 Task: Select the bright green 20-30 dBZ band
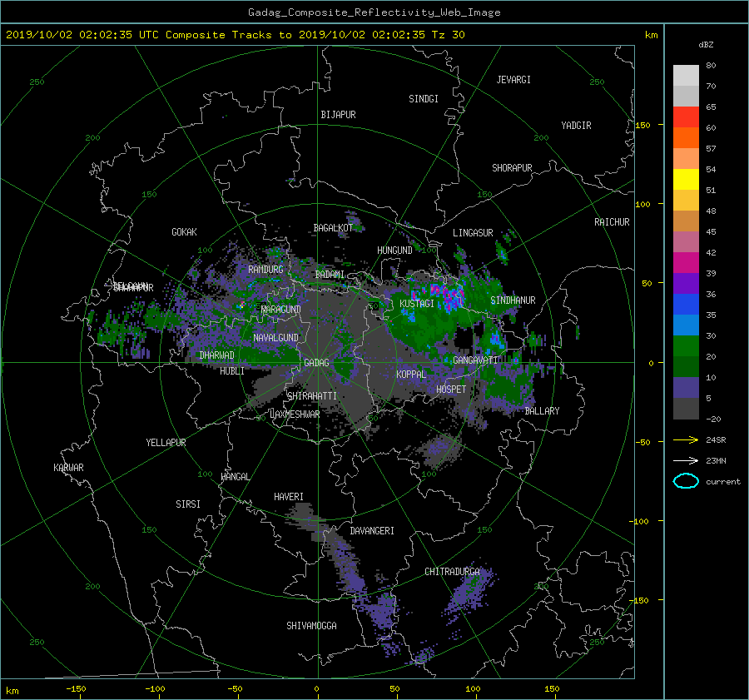coord(686,345)
